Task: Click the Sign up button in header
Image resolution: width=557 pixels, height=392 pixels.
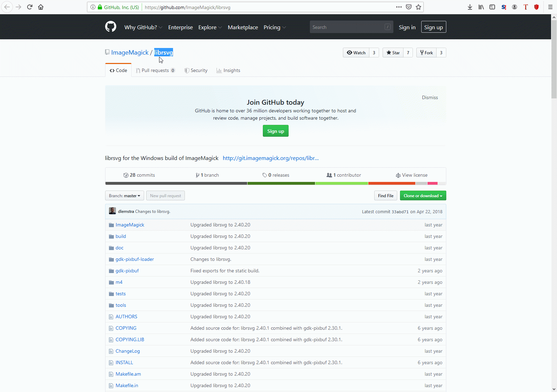Action: click(433, 27)
